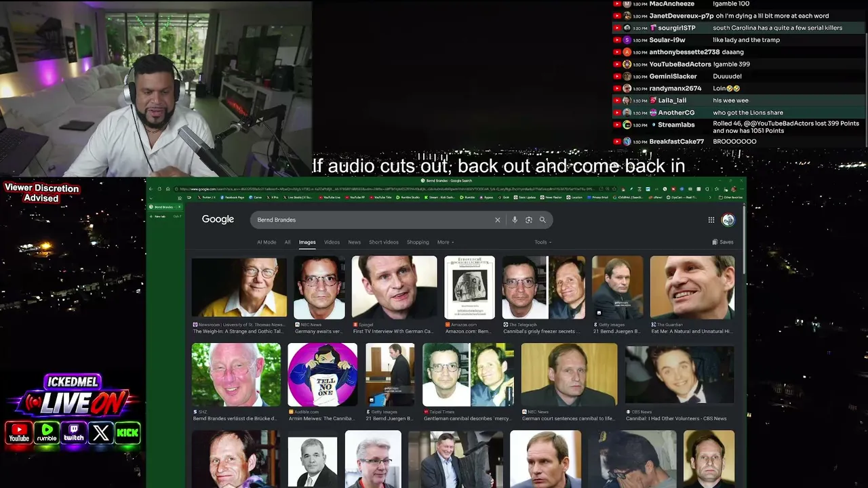Click caption 'Cannibal's grisly freezer secrets'

541,331
